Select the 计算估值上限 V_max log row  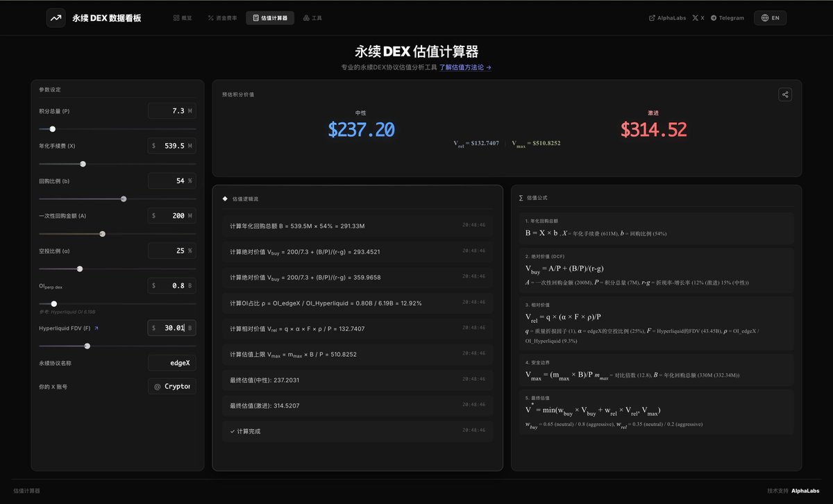click(x=357, y=354)
